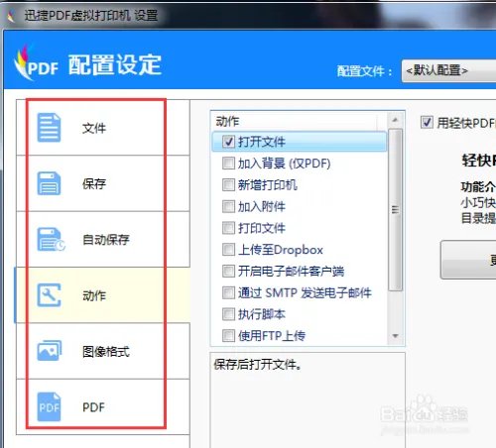Open the PDF settings tab

pos(103,406)
